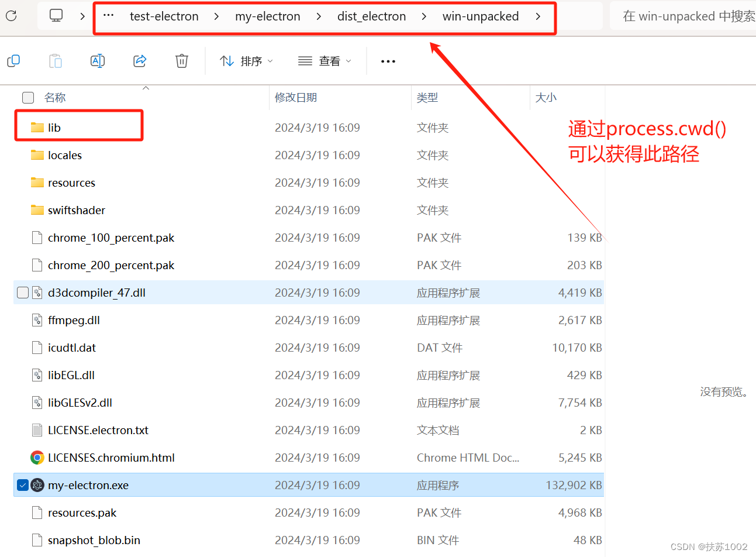Open the lib folder
The width and height of the screenshot is (756, 557).
pos(55,127)
